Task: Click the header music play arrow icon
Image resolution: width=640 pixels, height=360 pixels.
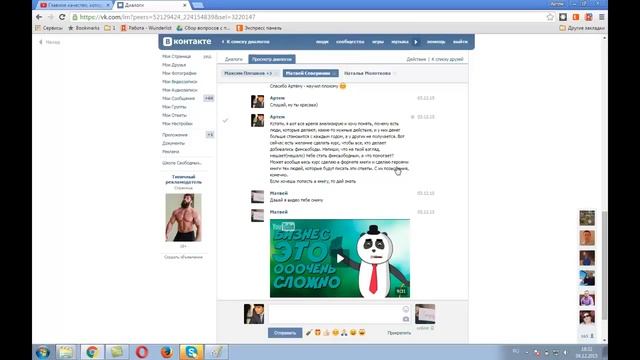Action: 416,42
